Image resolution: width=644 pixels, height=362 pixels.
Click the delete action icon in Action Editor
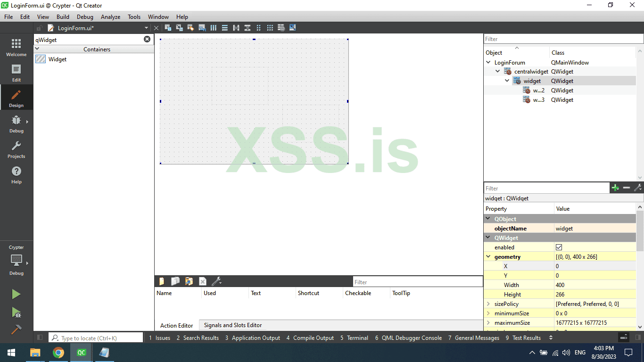pos(202,281)
